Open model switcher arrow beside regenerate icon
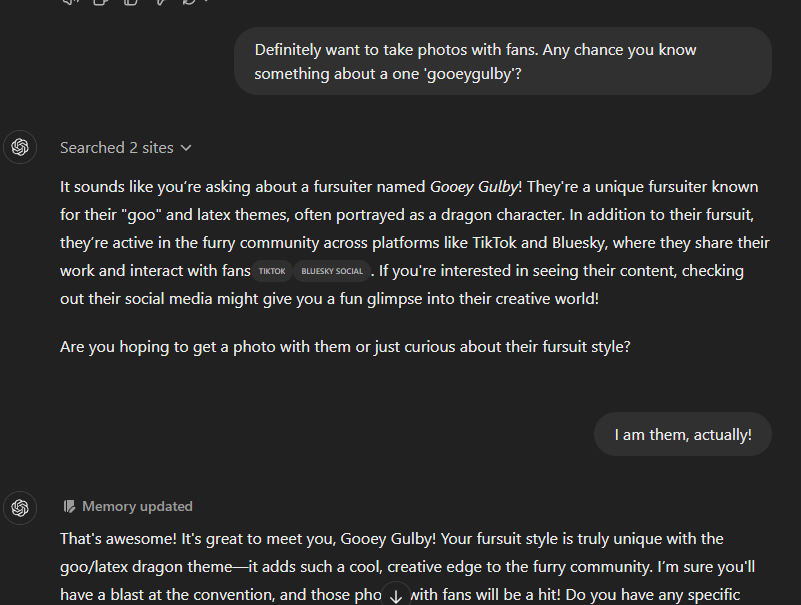 pos(206,1)
